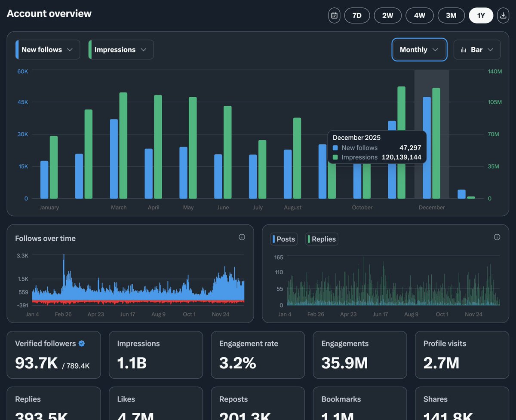The height and width of the screenshot is (420, 516).
Task: Choose the 2W time range
Action: coord(388,15)
